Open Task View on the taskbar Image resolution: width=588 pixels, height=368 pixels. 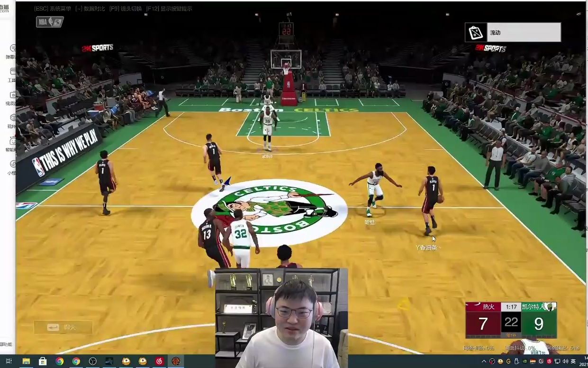point(9,361)
